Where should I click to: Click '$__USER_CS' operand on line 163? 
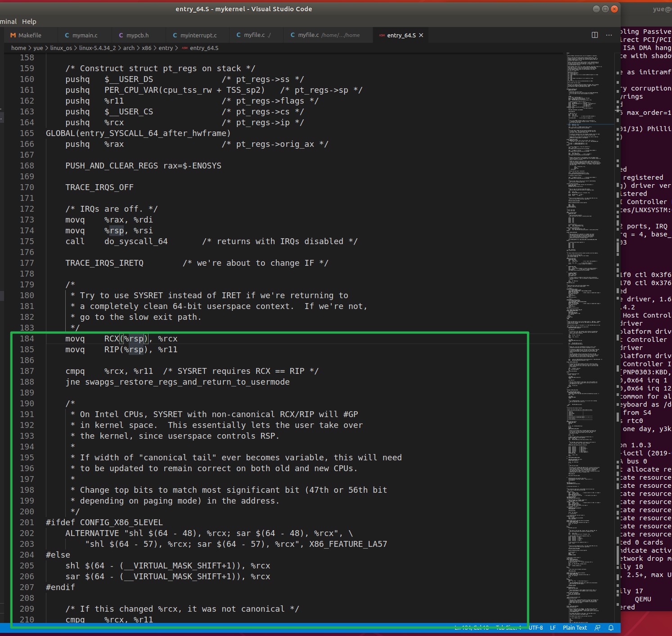pyautogui.click(x=129, y=112)
